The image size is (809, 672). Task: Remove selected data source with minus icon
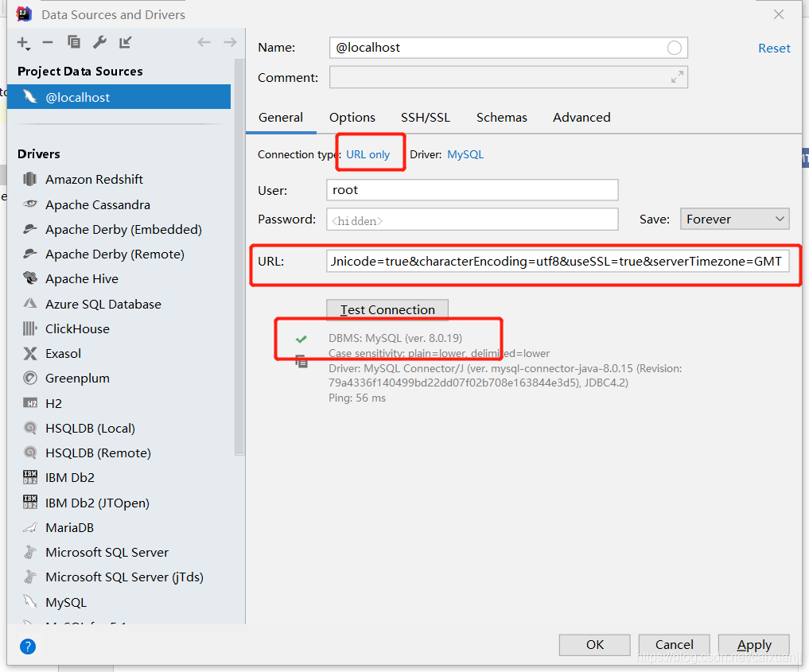pos(48,42)
